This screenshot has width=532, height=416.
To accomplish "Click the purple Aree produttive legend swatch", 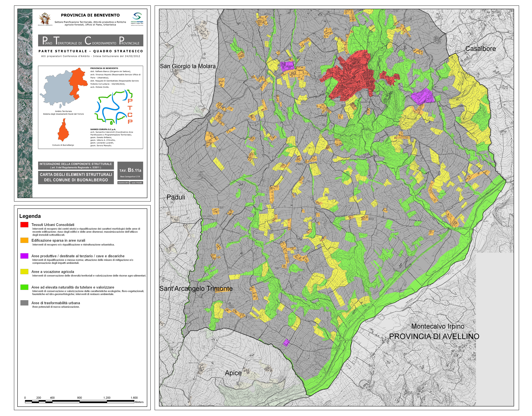I will (x=24, y=256).
